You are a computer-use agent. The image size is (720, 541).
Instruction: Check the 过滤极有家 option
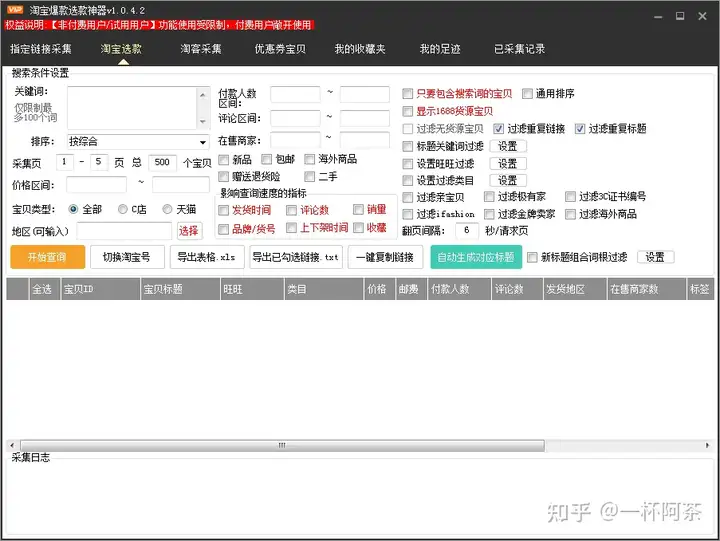489,197
